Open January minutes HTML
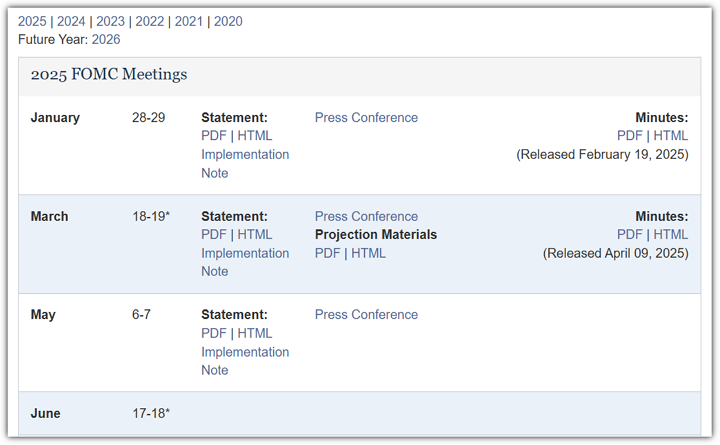The height and width of the screenshot is (445, 720). click(671, 136)
